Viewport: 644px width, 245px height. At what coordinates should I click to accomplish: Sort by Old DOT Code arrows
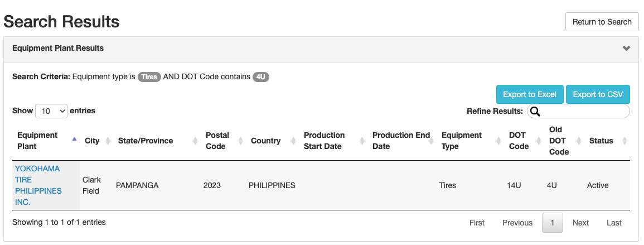click(578, 141)
